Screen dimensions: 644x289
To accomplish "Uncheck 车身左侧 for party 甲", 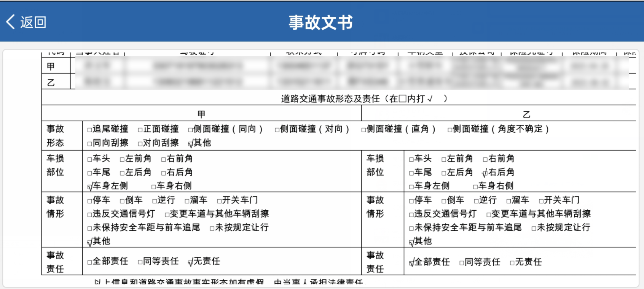I will click(x=90, y=187).
